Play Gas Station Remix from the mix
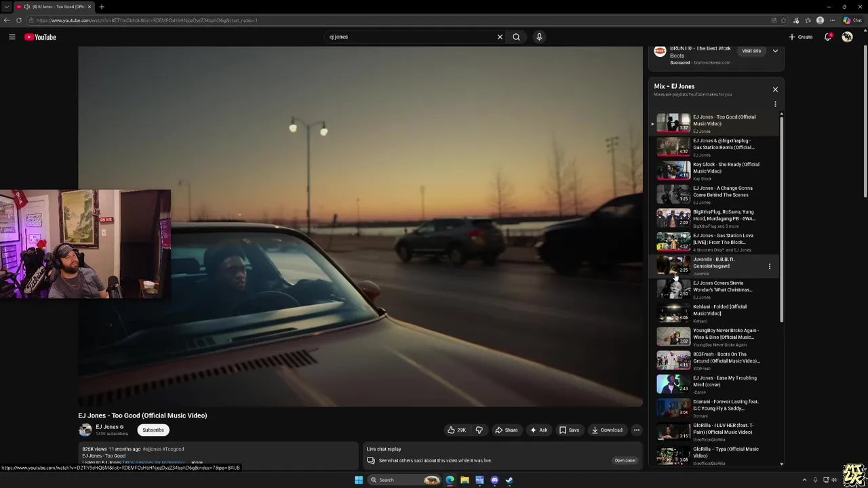 coord(715,147)
